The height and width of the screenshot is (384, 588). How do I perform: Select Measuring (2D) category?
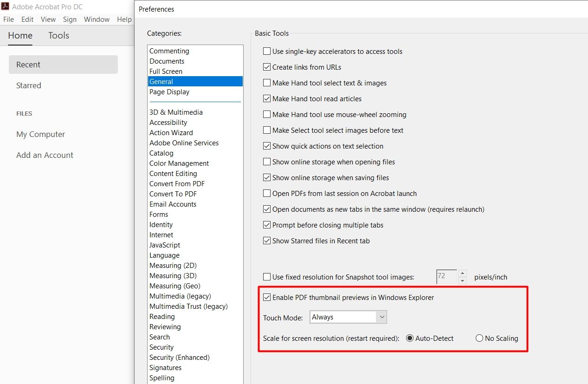(x=195, y=266)
